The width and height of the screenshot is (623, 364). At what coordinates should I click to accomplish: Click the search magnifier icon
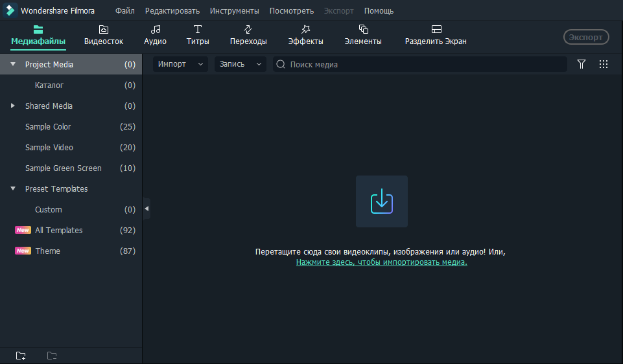click(x=281, y=64)
